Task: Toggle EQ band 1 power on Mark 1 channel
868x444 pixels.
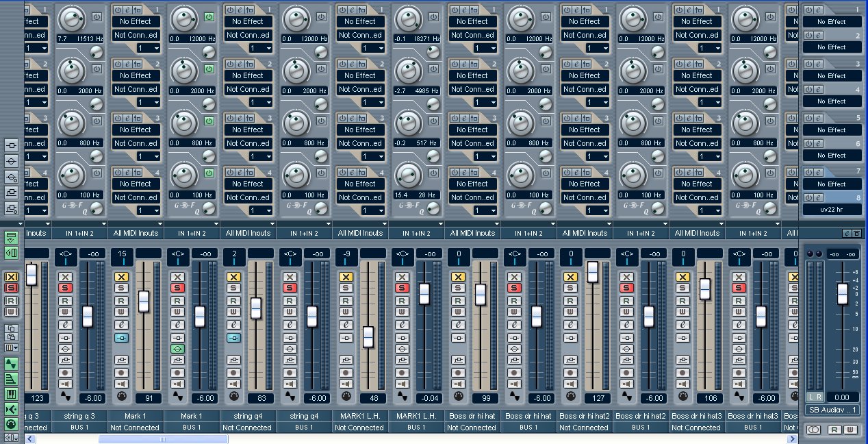Action: pos(208,16)
